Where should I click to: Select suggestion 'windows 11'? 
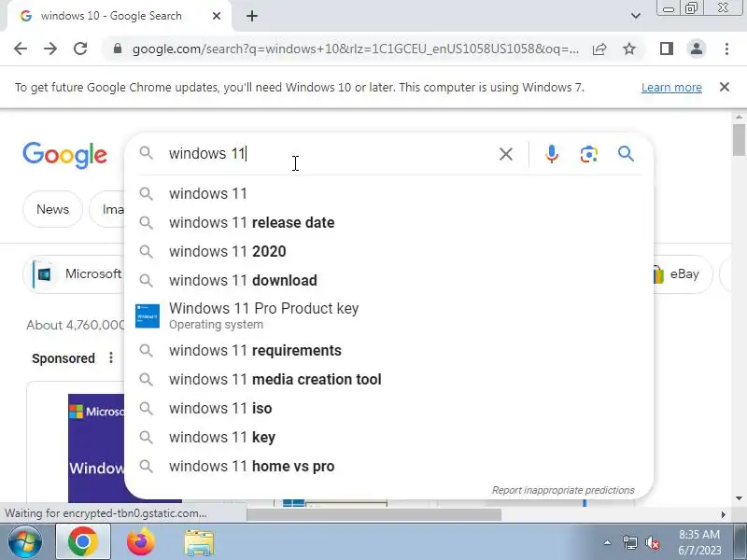click(388, 194)
